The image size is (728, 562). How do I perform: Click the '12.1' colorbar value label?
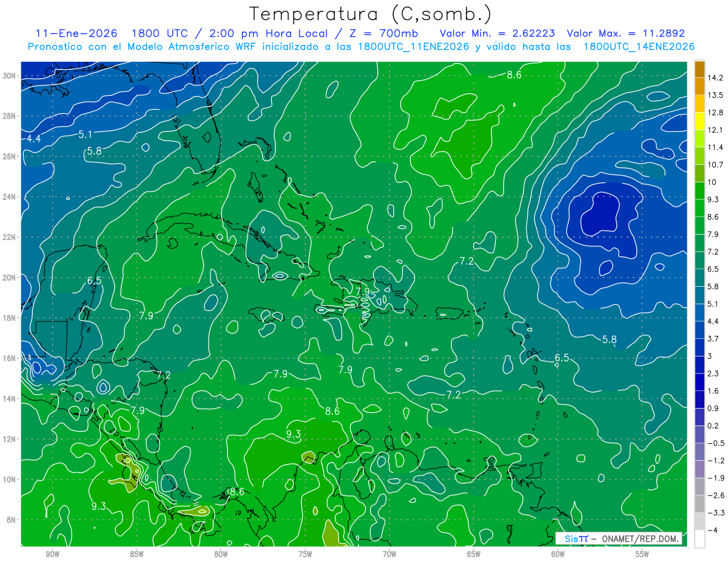coord(715,130)
